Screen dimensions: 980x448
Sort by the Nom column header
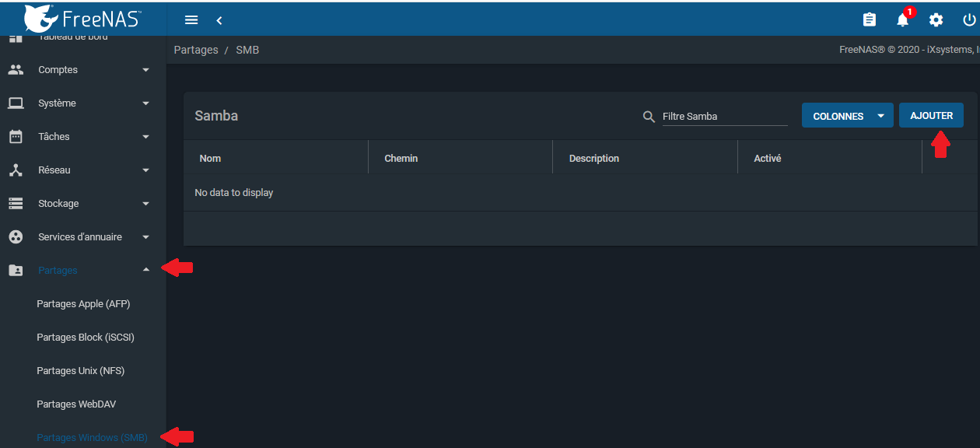point(210,159)
